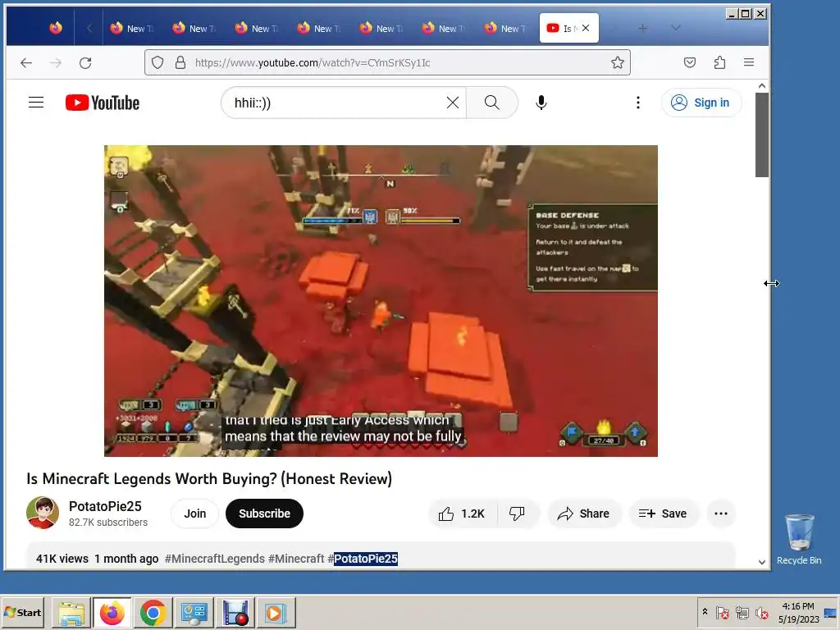Open Chrome from taskbar
Viewport: 840px width, 630px height.
click(153, 612)
